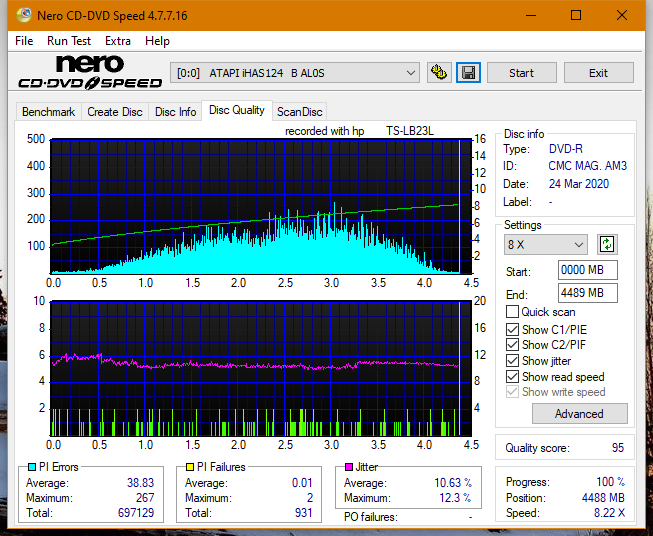The image size is (653, 536).
Task: Click the grayed Show write speed checkbox
Action: click(512, 392)
